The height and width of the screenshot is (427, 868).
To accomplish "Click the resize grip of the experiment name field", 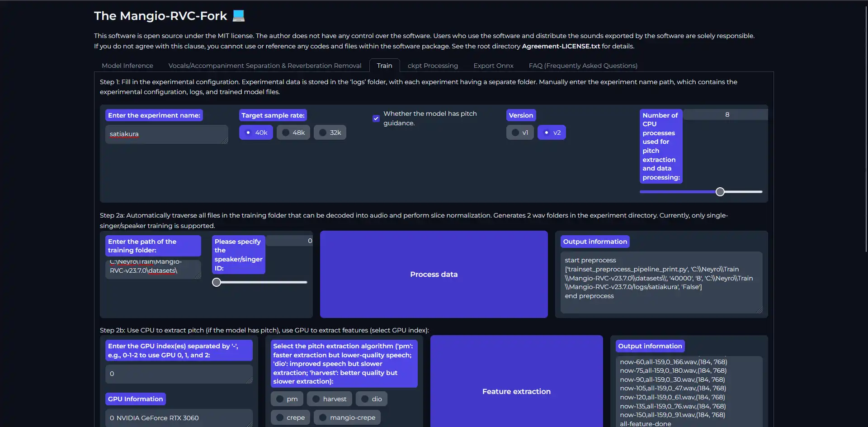I will point(225,141).
